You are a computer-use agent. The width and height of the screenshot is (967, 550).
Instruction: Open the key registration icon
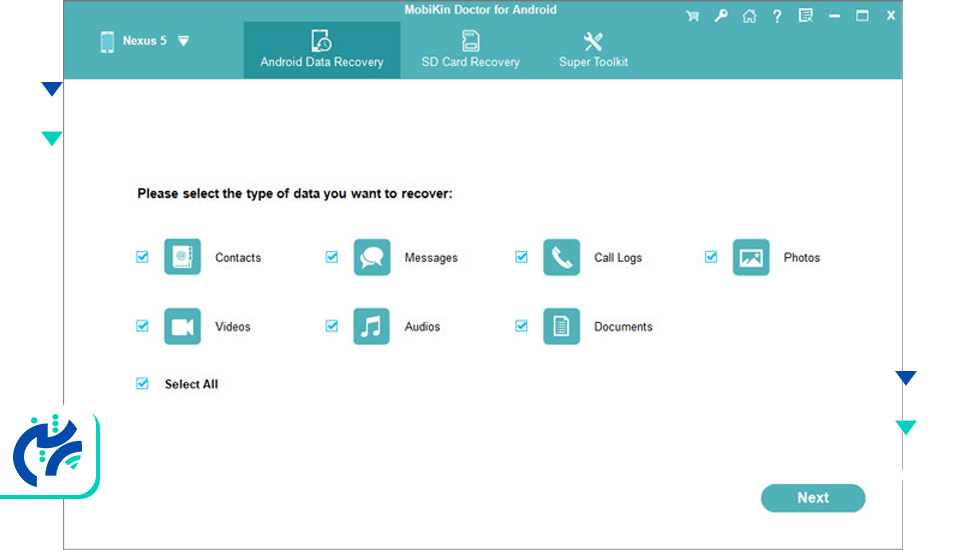click(x=721, y=16)
